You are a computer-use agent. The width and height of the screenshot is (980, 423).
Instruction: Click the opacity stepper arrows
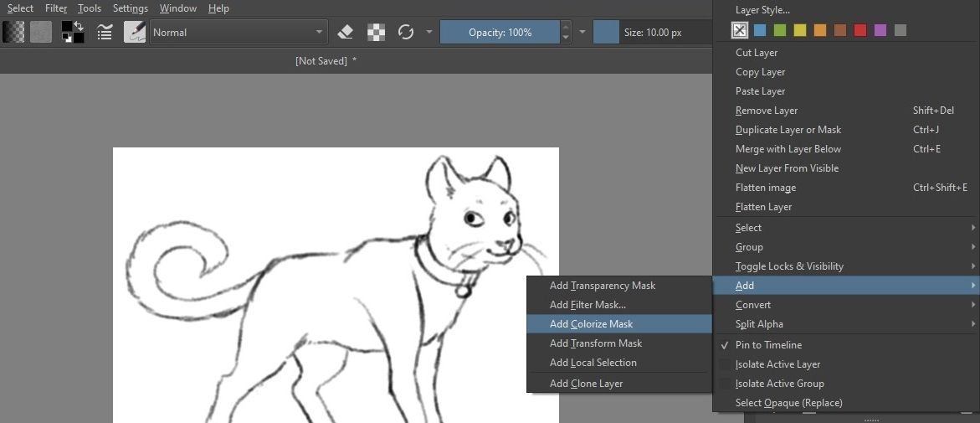[566, 32]
